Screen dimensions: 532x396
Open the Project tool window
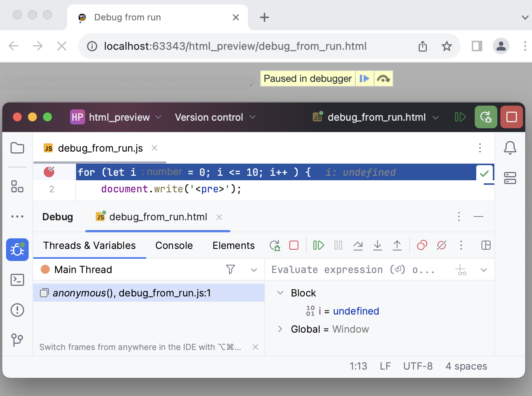17,148
